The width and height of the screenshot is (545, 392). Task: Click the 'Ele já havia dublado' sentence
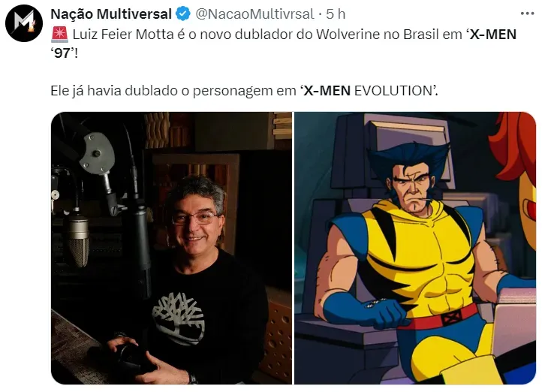[x=245, y=91]
